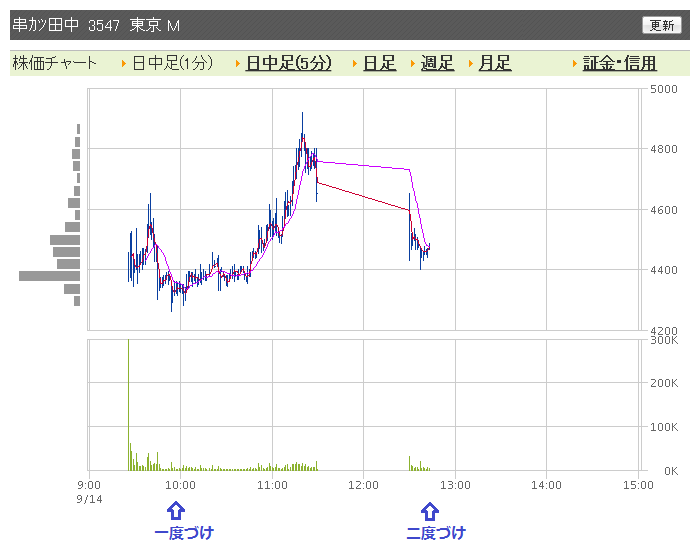Click the orange arrow before 月足

pos(471,64)
